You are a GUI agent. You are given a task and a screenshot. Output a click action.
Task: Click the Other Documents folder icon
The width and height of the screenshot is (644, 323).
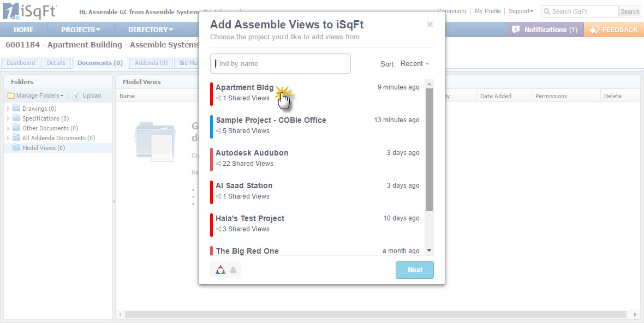click(16, 128)
